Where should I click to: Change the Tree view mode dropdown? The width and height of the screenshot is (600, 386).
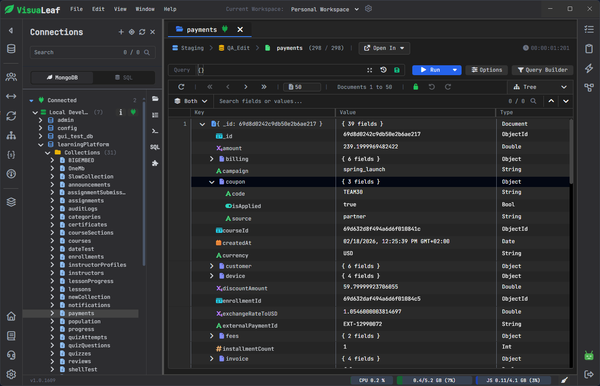540,87
